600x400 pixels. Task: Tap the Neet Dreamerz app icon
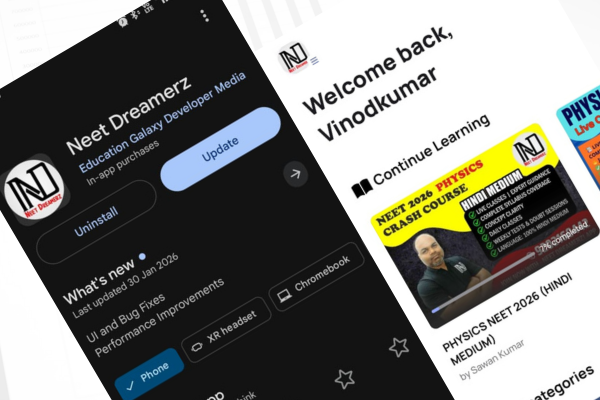(35, 189)
